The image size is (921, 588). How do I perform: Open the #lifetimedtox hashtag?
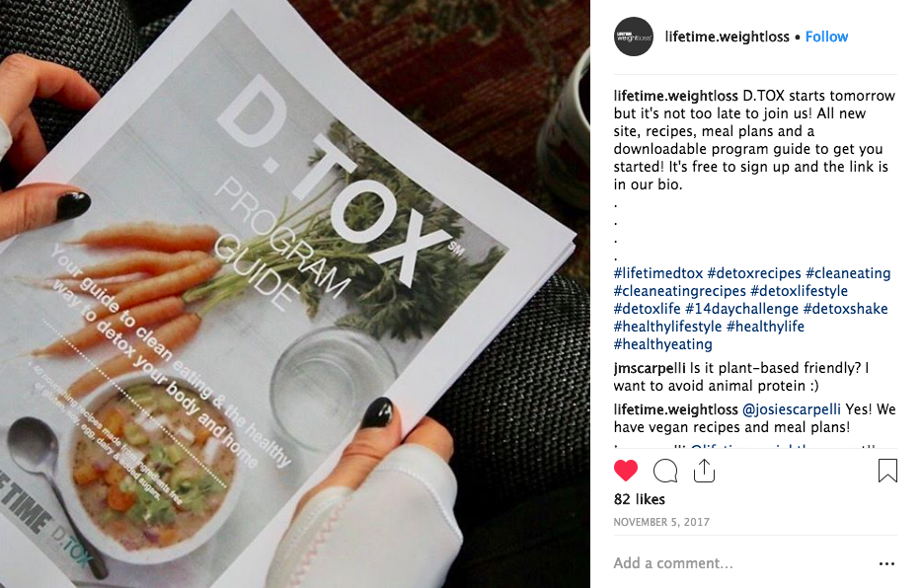point(657,273)
